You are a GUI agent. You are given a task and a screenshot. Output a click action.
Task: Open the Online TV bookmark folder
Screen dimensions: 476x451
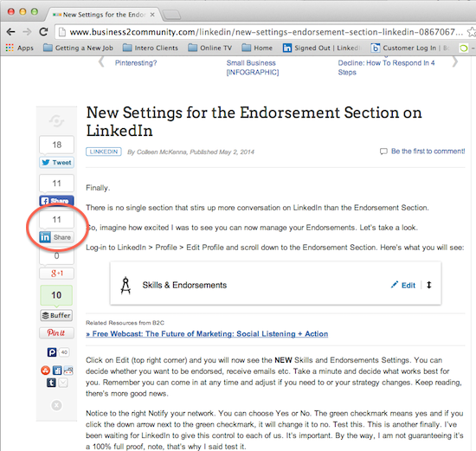(x=209, y=48)
